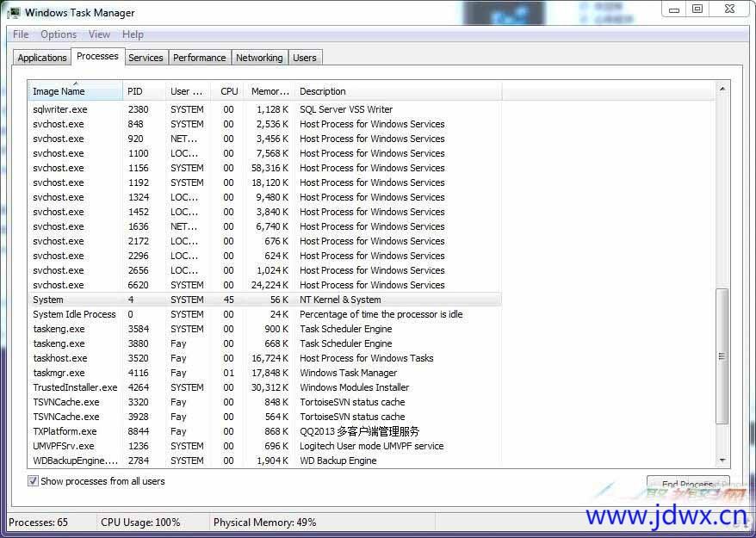This screenshot has height=538, width=756.
Task: Open the Options menu
Action: (x=59, y=34)
